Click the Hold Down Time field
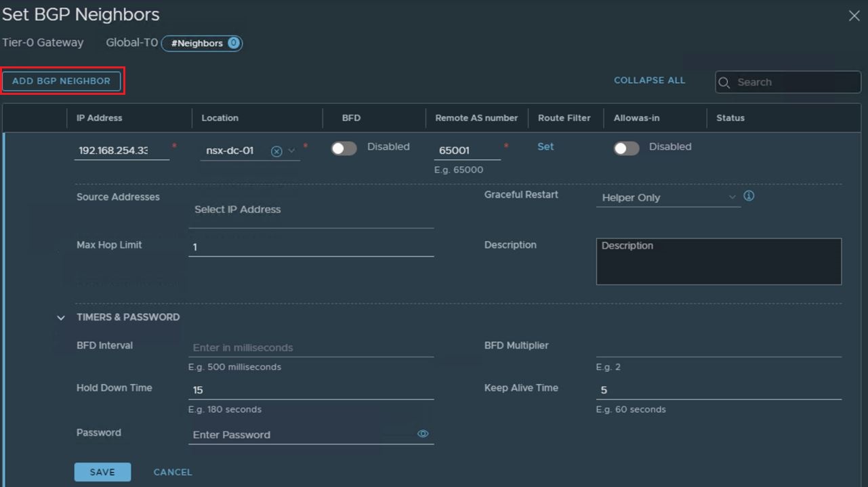The height and width of the screenshot is (487, 868). [x=310, y=390]
